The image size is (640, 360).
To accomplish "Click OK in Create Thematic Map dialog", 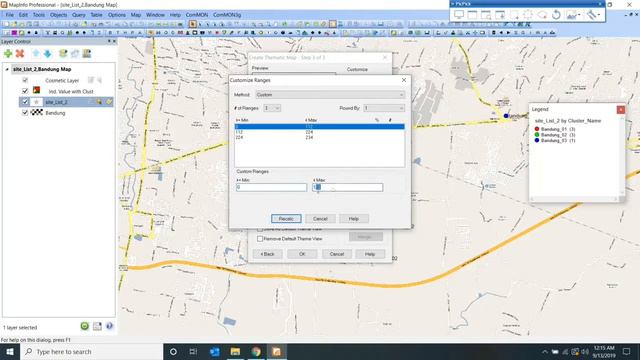I will tap(302, 254).
